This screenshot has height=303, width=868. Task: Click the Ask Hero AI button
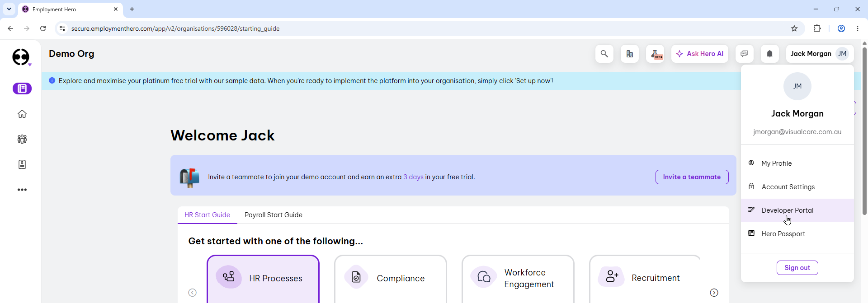700,54
